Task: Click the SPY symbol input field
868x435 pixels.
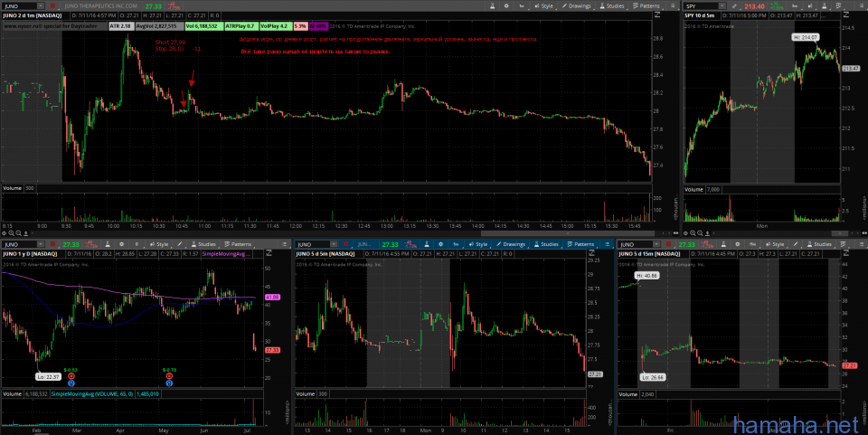Action: [x=701, y=6]
